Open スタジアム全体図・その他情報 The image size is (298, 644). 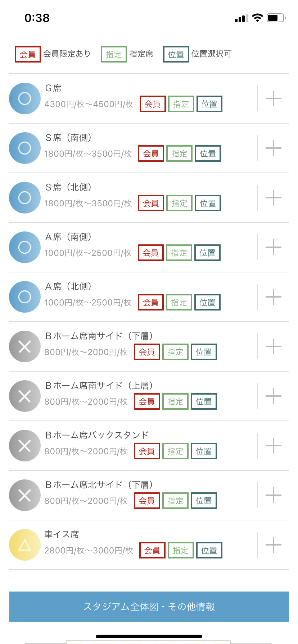[149, 607]
